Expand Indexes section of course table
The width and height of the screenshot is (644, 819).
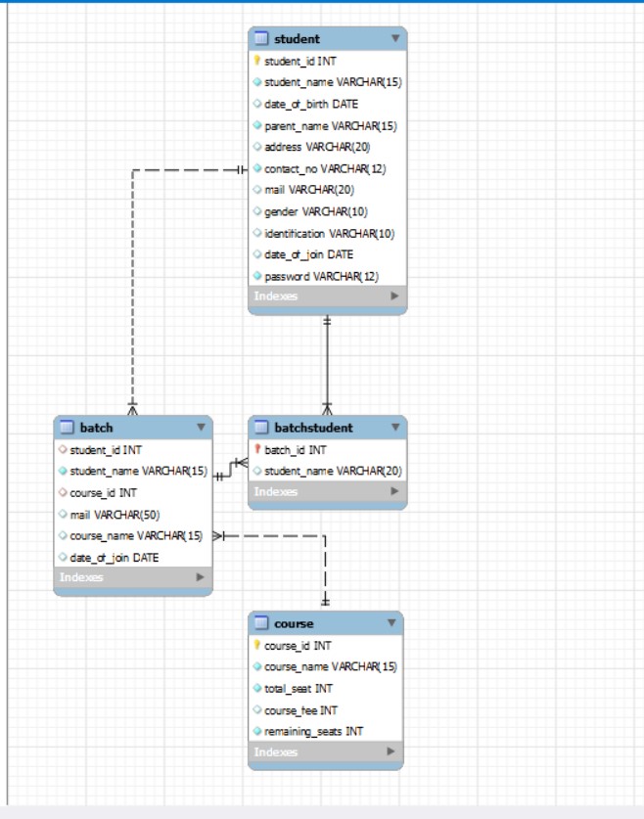click(391, 751)
